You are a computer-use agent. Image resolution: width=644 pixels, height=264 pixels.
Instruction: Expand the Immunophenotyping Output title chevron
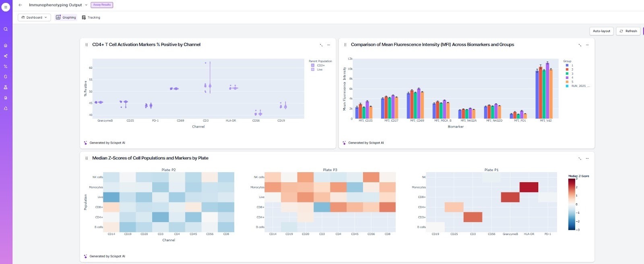86,5
